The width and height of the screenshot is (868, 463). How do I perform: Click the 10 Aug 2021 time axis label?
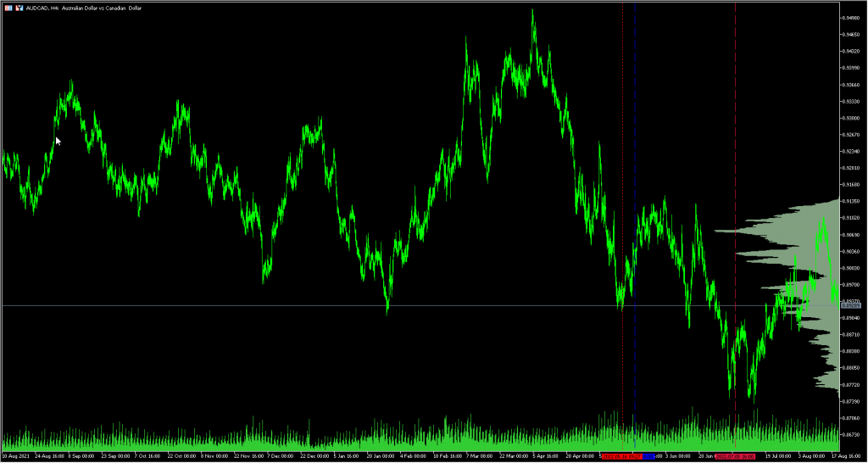[14, 456]
